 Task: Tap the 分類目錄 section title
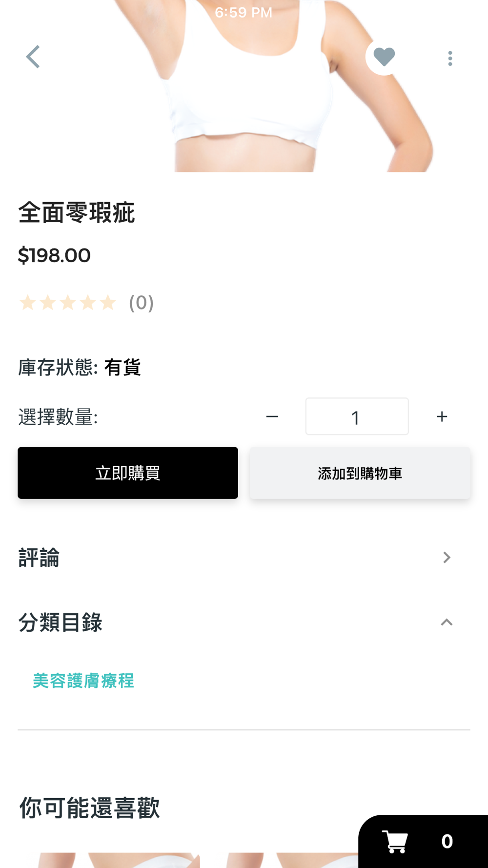(60, 623)
